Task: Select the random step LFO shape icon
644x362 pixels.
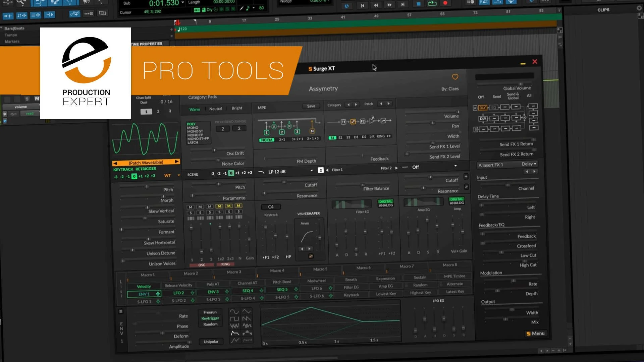Action: (x=247, y=325)
